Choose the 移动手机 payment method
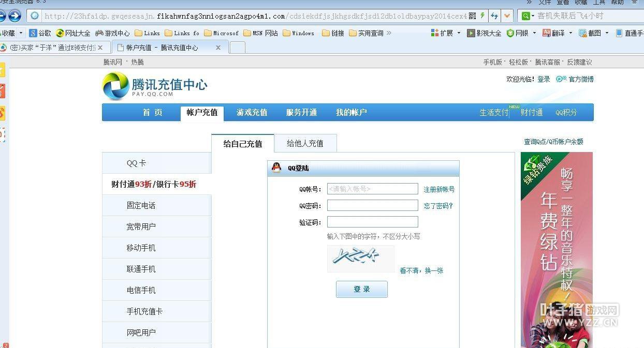644x348 pixels. 157,248
